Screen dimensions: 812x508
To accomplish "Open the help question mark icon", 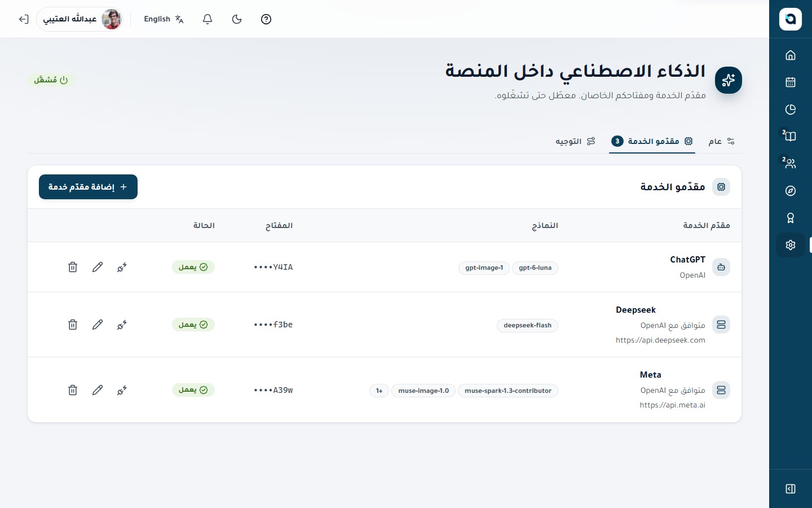I will (266, 19).
